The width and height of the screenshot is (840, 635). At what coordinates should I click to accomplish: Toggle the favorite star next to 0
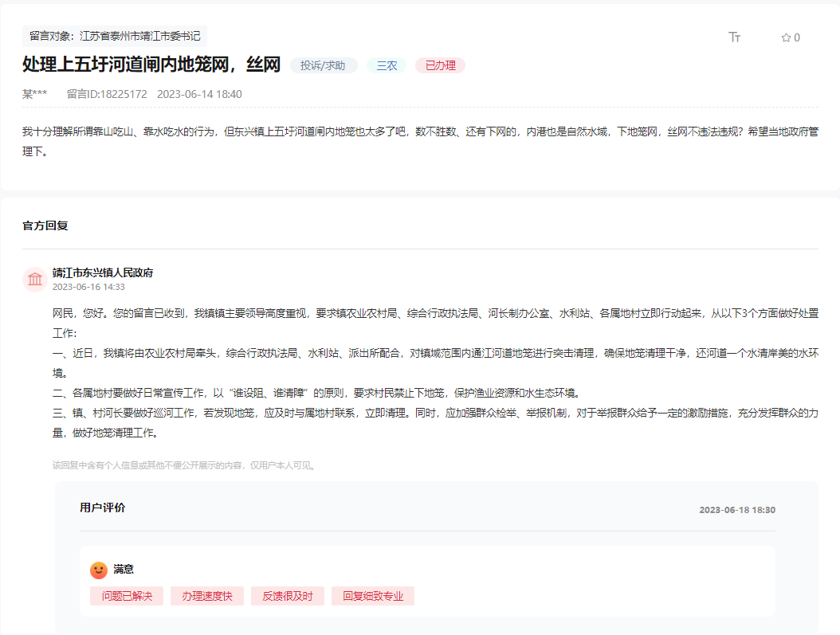pos(784,37)
